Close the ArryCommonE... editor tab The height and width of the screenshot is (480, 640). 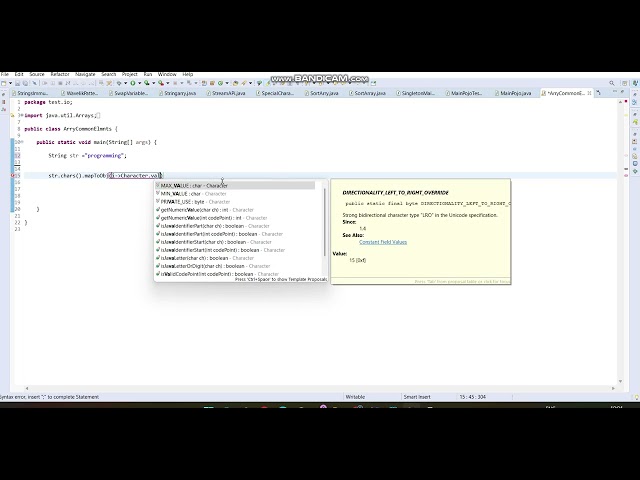(589, 93)
